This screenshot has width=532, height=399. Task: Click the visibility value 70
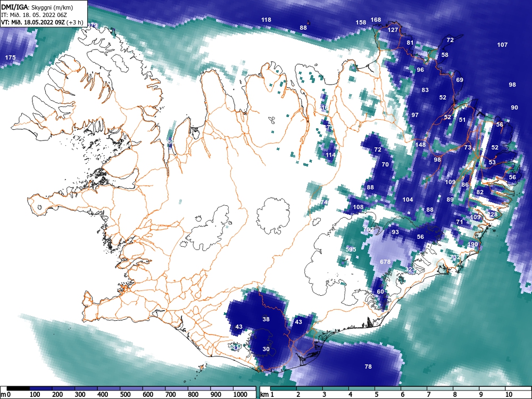[x=385, y=164]
